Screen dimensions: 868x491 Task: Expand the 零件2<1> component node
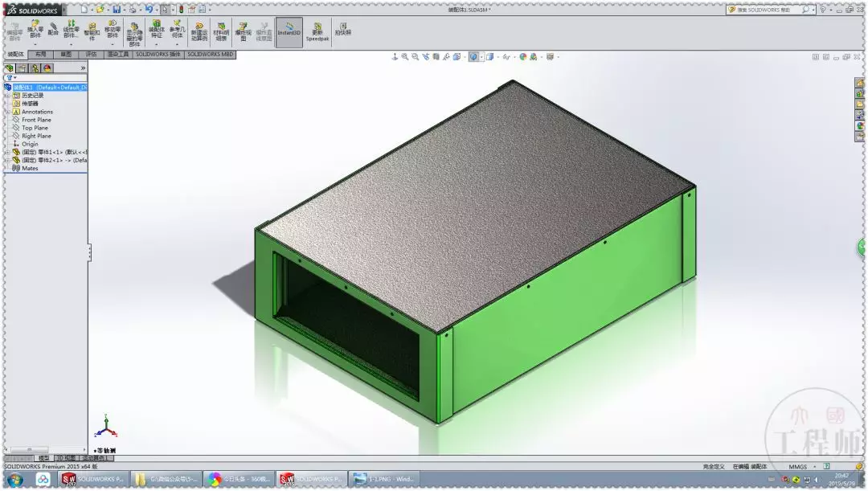click(8, 160)
